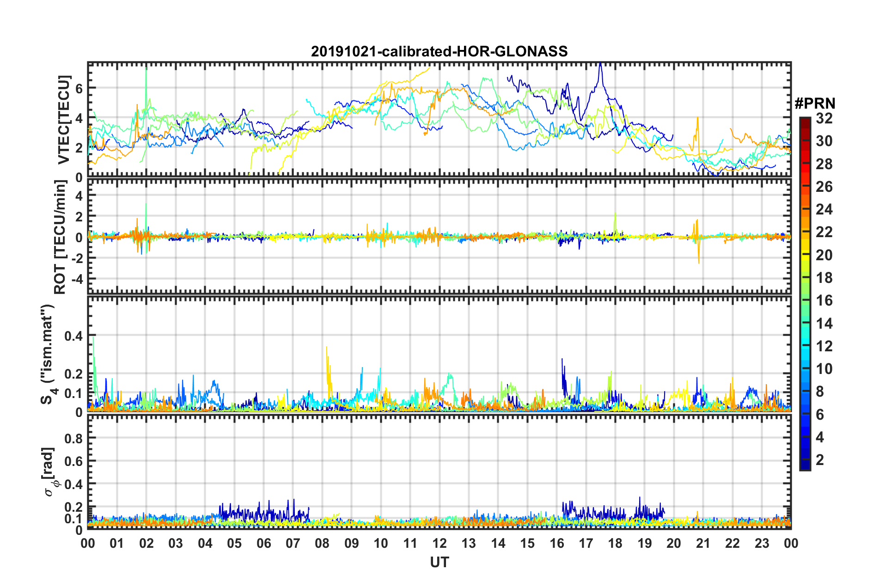Viewport: 879px width, 588px height.
Task: Click the dark blue bottom of PRN colorbar
Action: pos(805,466)
